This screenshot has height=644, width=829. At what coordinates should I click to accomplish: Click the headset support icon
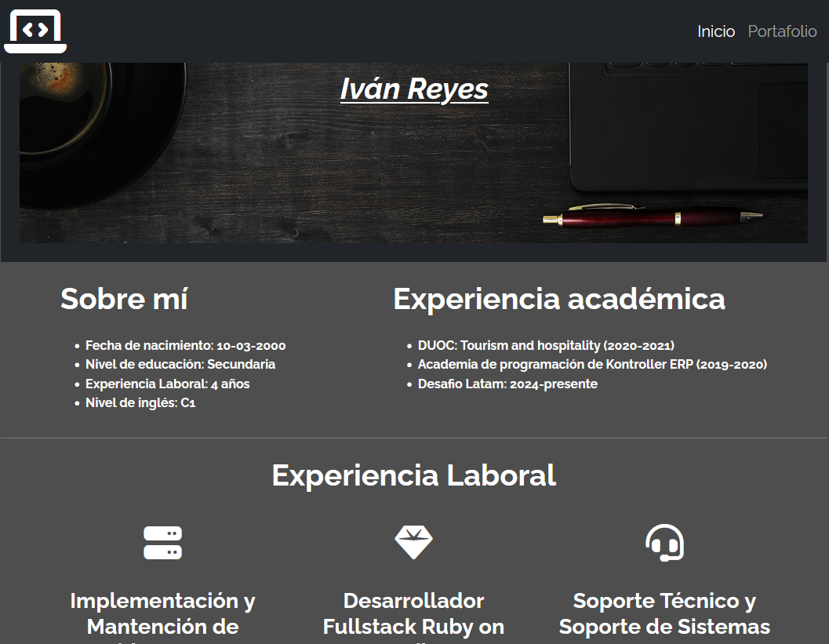click(664, 543)
